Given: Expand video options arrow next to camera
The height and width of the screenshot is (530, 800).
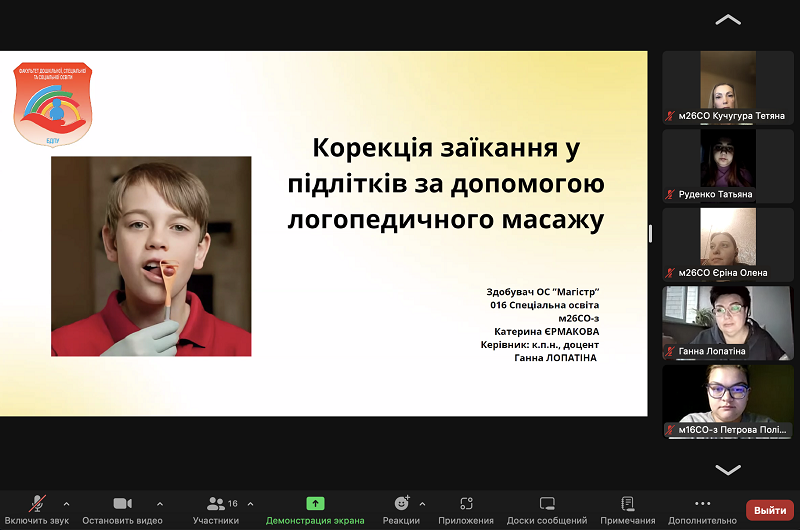Looking at the screenshot, I should pyautogui.click(x=160, y=503).
